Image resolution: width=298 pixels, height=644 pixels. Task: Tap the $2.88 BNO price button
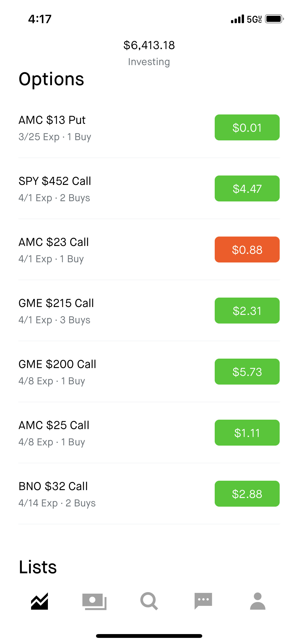pos(247,494)
